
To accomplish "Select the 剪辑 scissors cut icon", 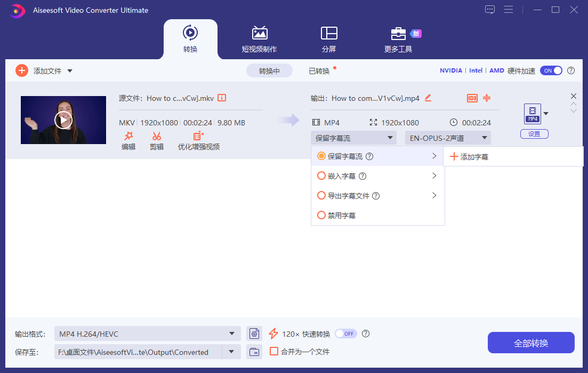I will point(157,140).
